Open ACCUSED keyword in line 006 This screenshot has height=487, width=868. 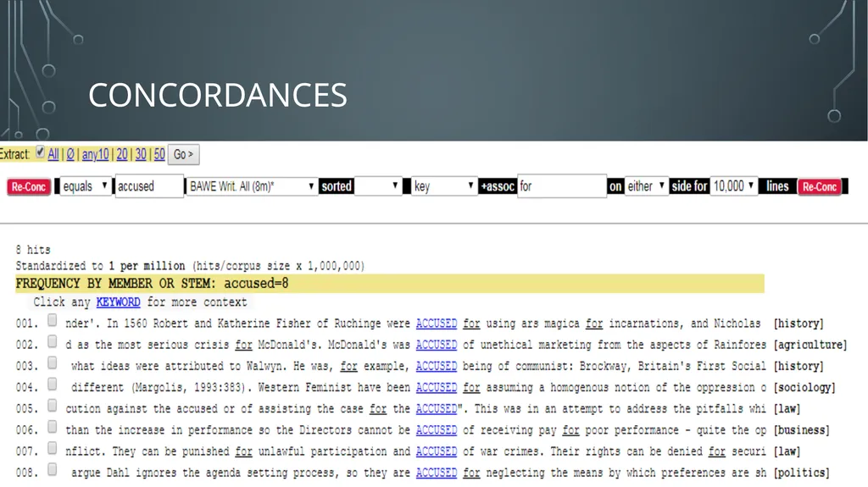(x=437, y=430)
